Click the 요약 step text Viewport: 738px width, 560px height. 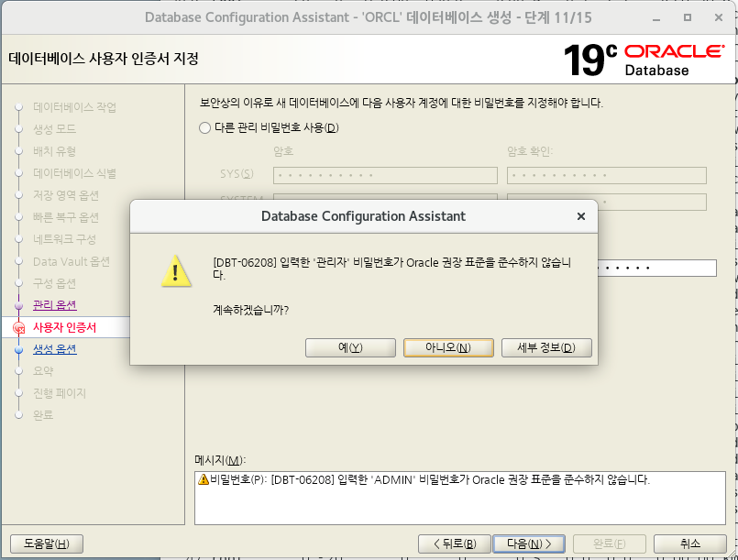click(43, 371)
